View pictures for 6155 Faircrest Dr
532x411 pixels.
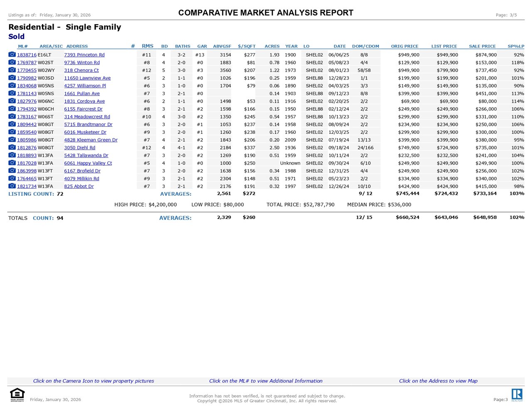click(12, 109)
